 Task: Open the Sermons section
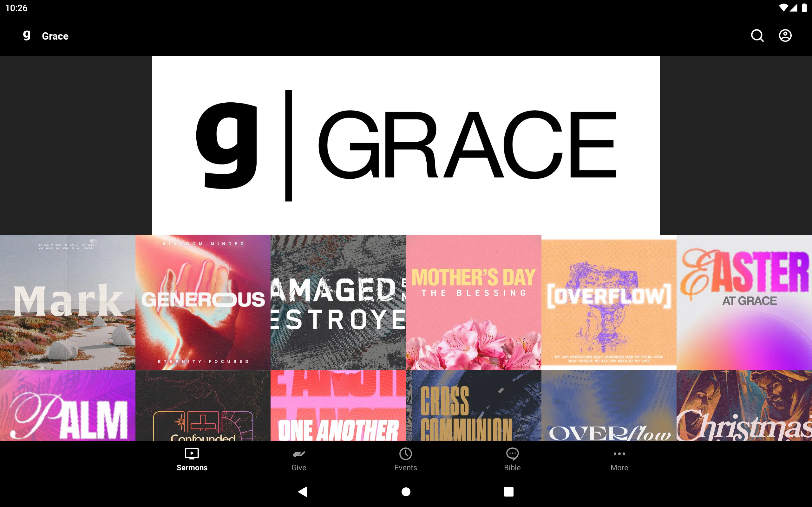click(192, 459)
